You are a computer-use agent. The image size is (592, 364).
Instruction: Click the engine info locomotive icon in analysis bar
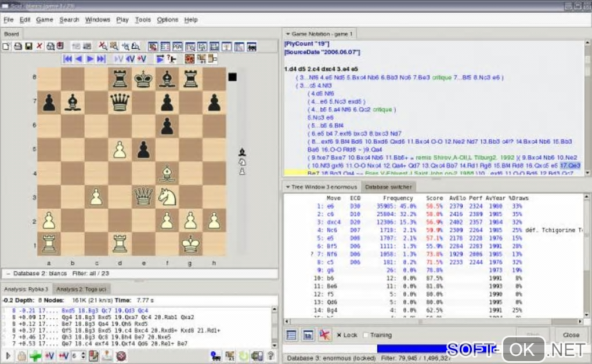click(x=215, y=356)
